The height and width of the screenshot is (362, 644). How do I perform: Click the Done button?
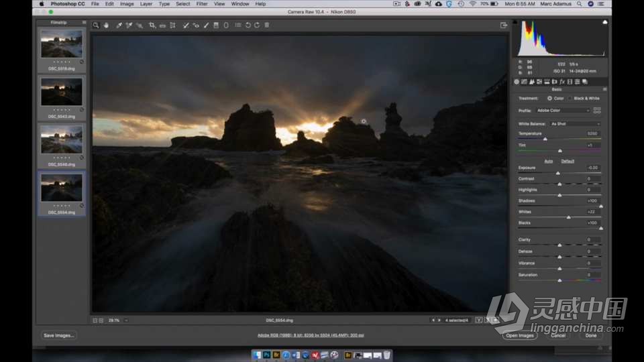click(x=590, y=335)
